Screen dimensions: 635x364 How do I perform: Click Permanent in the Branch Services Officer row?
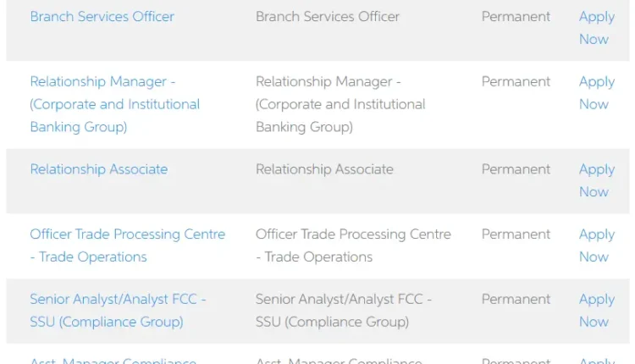point(516,17)
